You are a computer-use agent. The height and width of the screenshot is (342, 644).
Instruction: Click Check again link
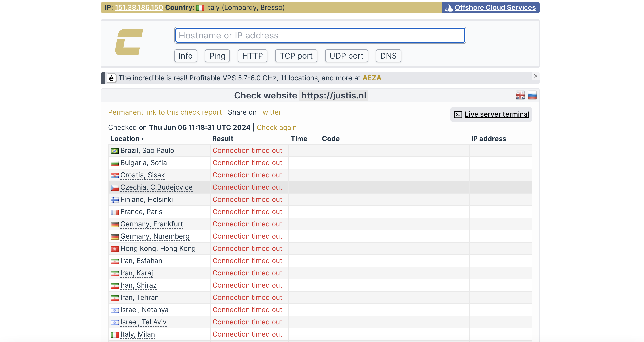click(276, 128)
